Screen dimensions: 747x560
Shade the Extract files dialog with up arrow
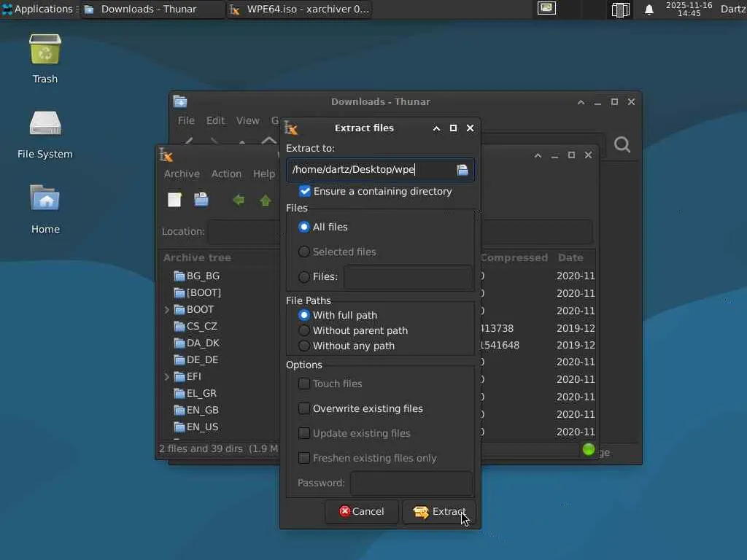436,128
